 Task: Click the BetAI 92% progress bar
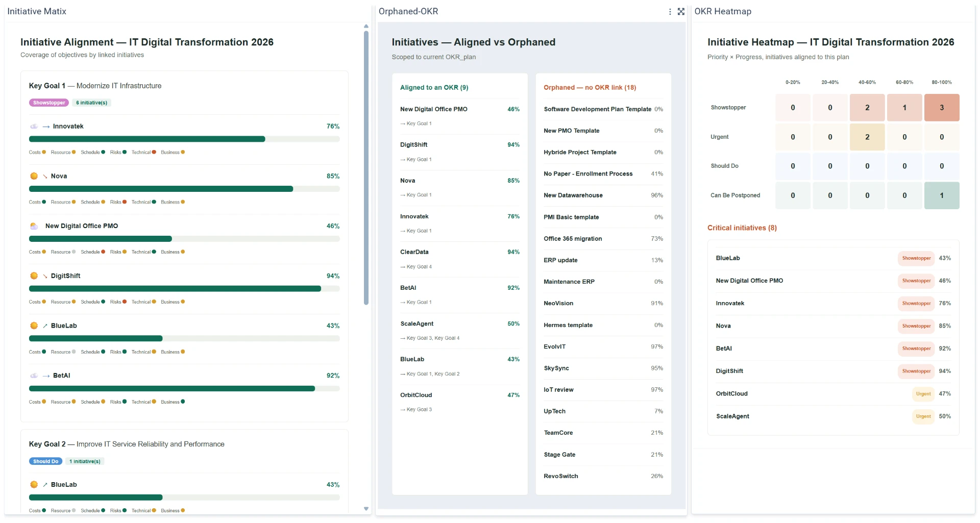click(184, 389)
